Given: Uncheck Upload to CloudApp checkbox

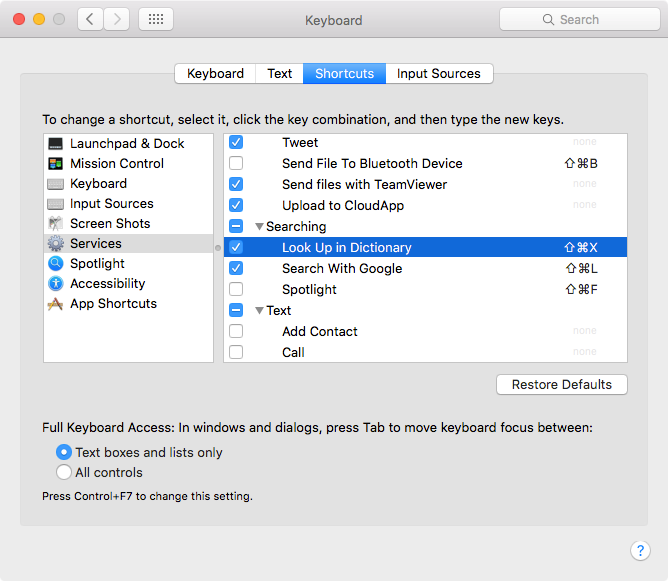Looking at the screenshot, I should pyautogui.click(x=236, y=205).
